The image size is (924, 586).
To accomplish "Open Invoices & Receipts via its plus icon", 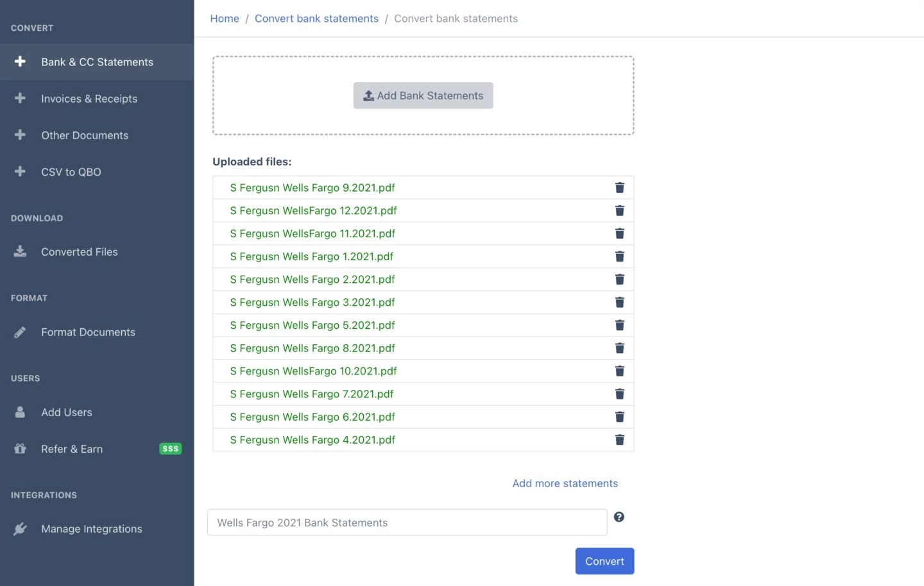I will (20, 98).
